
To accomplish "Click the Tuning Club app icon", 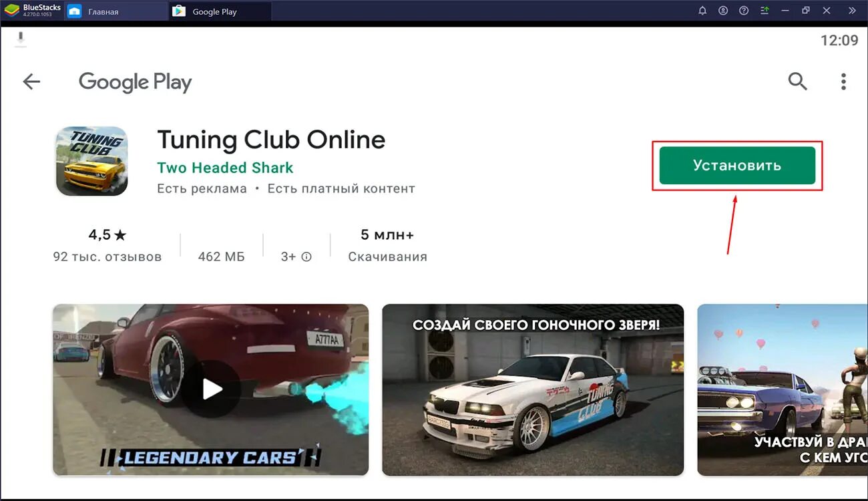I will (91, 161).
